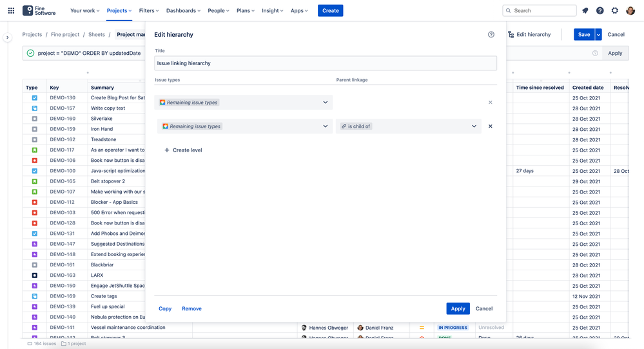
Task: Open the first Remaining issue types dropdown
Action: pyautogui.click(x=244, y=103)
